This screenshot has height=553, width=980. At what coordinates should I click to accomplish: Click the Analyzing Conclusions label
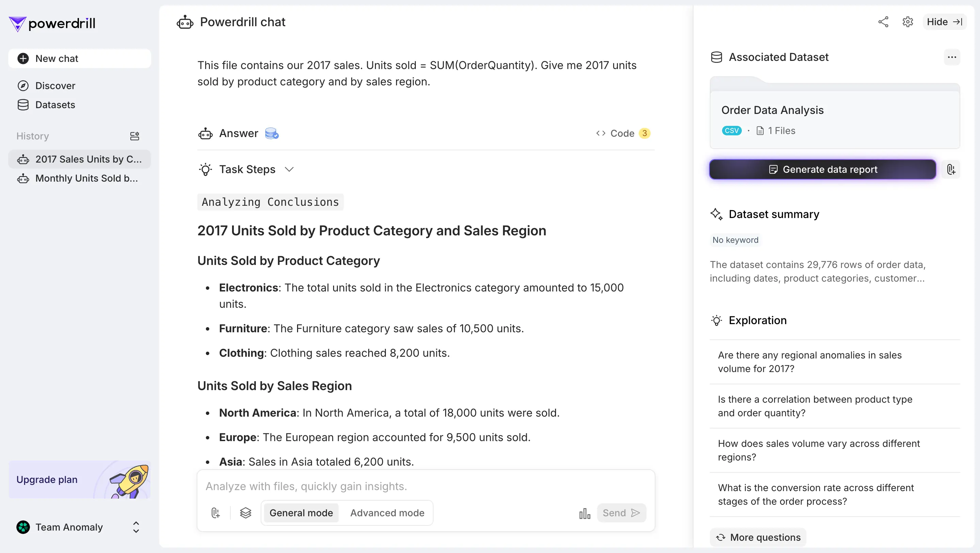point(270,202)
